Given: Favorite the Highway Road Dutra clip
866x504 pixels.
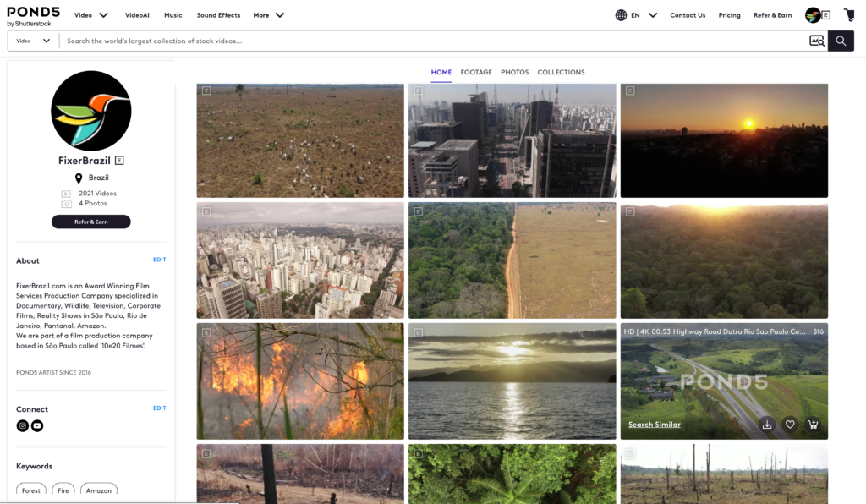Looking at the screenshot, I should point(790,424).
